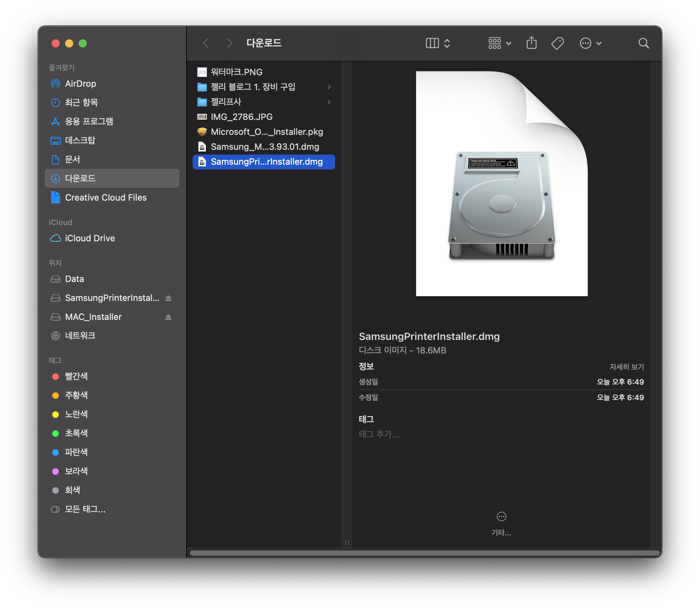The image size is (700, 608).
Task: Open the ellipsis action menu in toolbar
Action: [590, 43]
